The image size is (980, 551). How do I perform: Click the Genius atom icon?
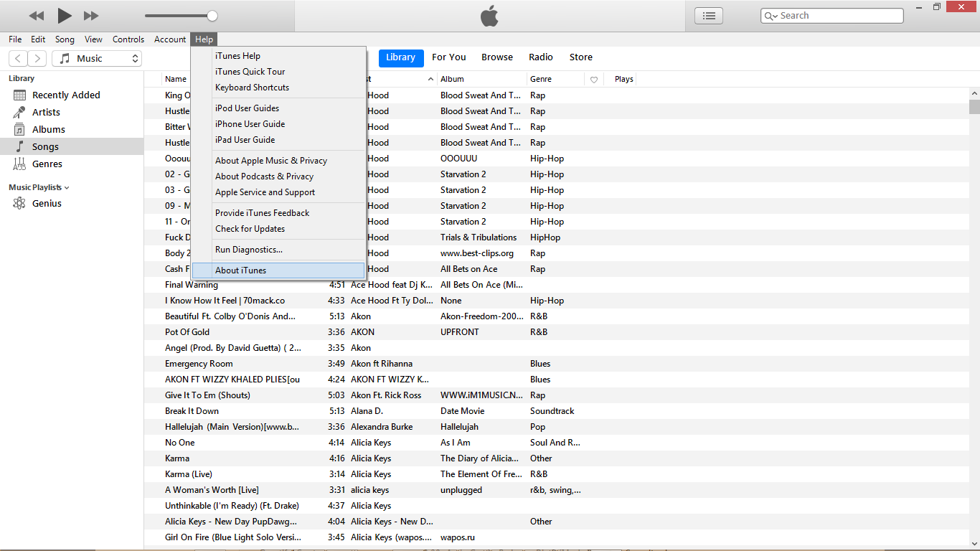pyautogui.click(x=19, y=203)
